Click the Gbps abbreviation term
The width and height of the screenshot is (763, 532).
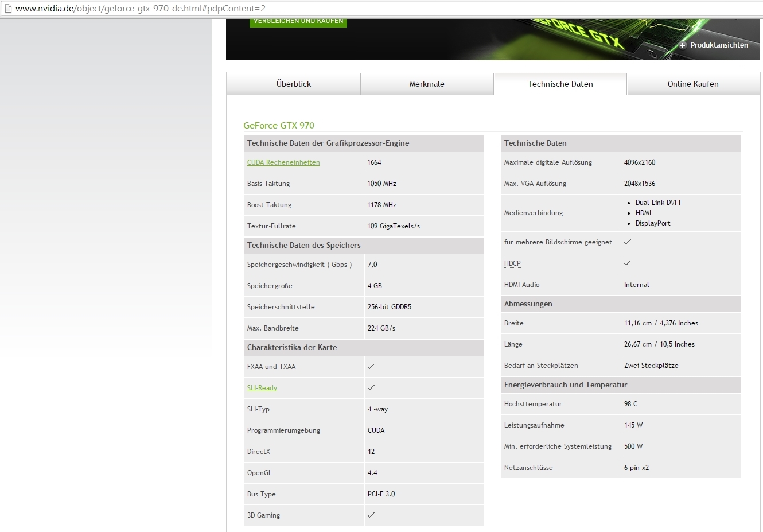coord(339,265)
